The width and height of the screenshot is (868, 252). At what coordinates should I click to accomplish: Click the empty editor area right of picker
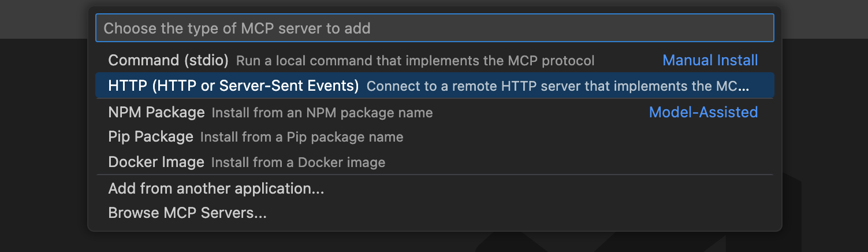(826, 116)
